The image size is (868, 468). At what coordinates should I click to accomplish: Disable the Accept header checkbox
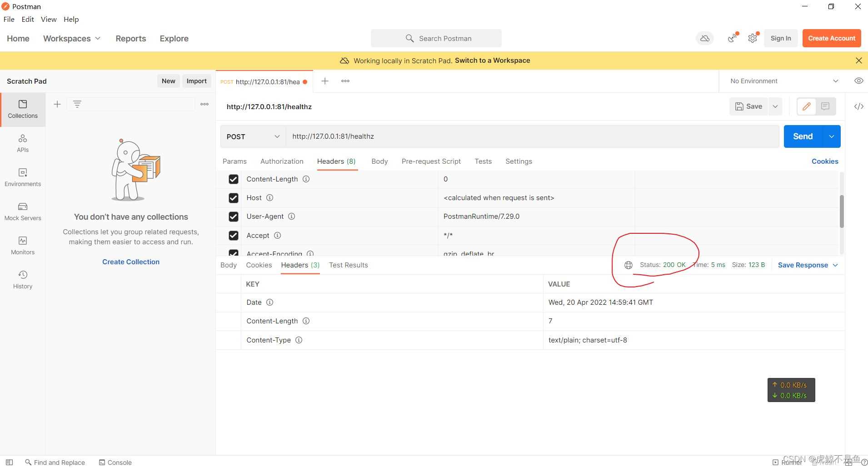pos(234,236)
